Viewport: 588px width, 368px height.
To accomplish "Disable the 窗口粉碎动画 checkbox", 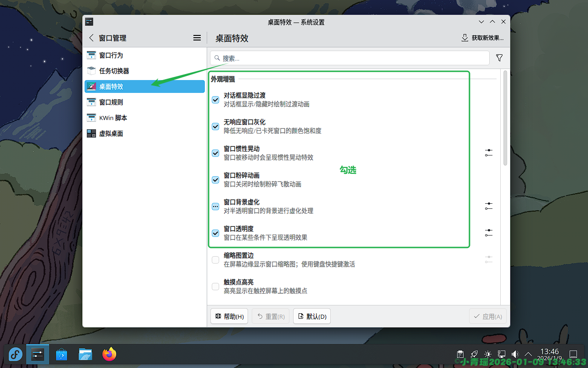I will point(215,180).
